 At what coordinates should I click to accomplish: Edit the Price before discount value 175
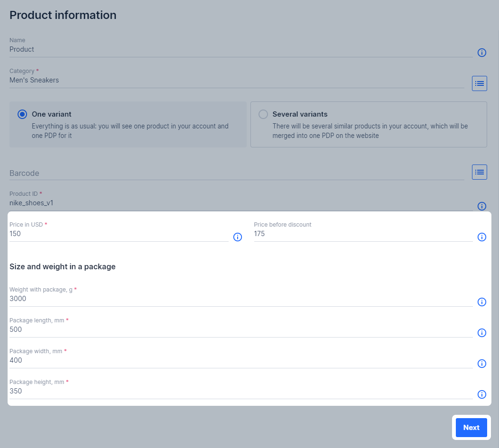[x=363, y=234]
